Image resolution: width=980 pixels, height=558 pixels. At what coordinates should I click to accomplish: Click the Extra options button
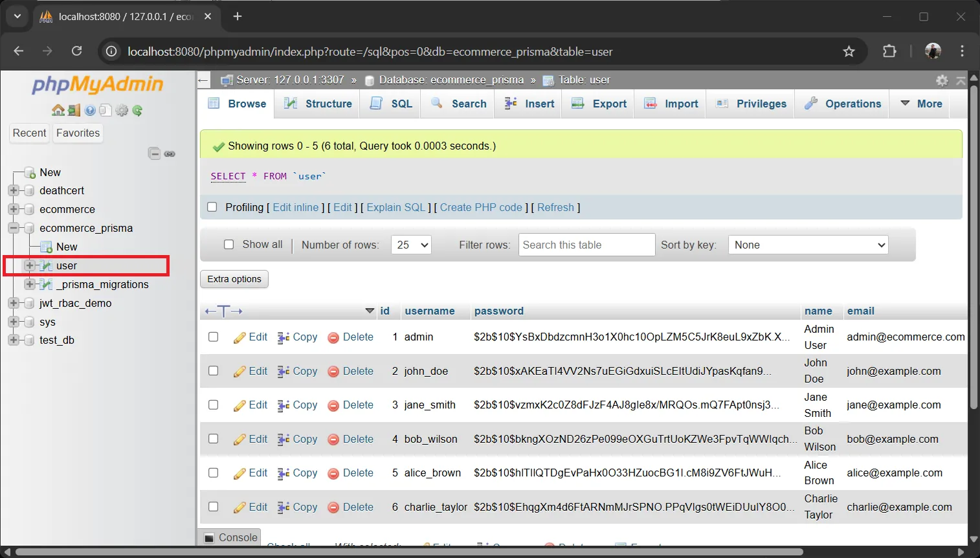coord(234,279)
